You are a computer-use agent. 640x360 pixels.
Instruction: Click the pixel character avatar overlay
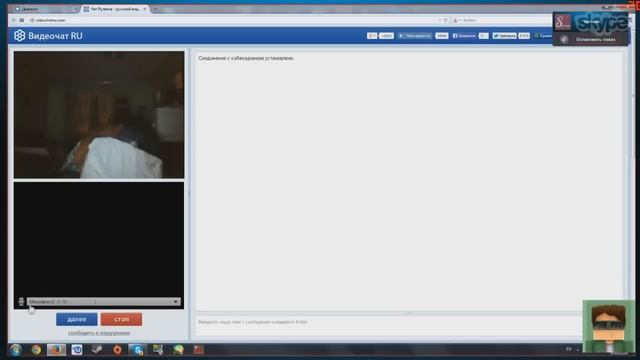point(609,327)
